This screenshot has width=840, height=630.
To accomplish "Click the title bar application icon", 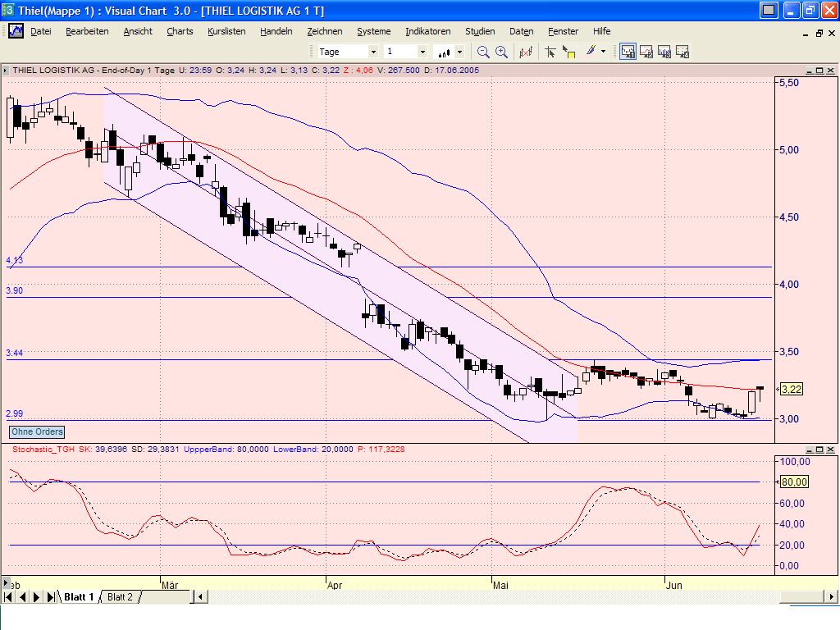I will pos(7,10).
